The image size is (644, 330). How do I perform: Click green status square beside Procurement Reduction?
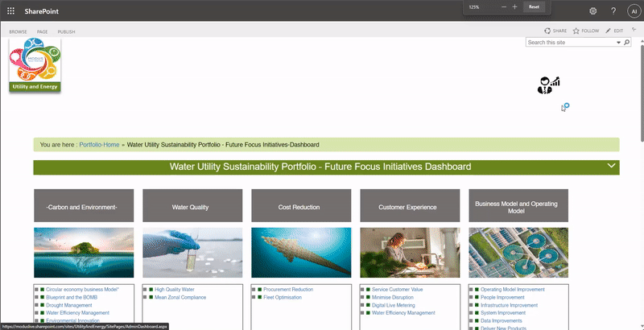(x=259, y=290)
